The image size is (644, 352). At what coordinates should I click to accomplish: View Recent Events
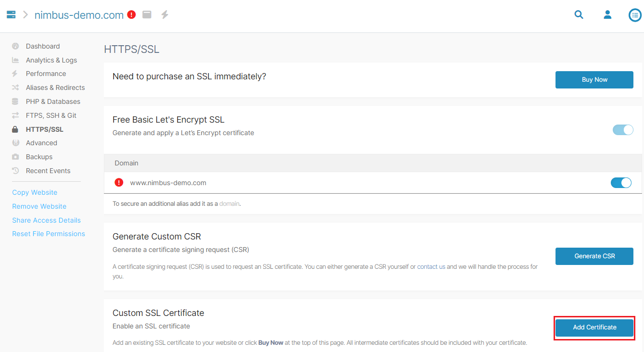click(48, 171)
